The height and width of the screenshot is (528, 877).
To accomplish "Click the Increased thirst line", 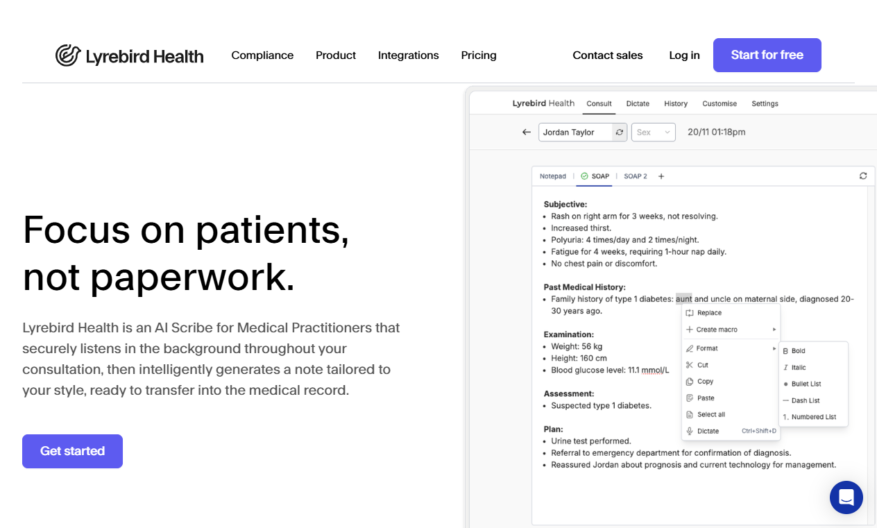I will pyautogui.click(x=582, y=228).
